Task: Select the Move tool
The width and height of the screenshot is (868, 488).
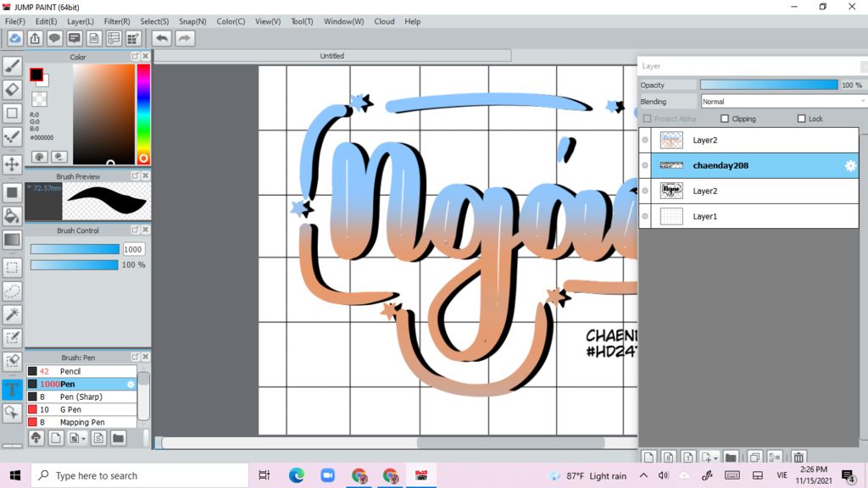Action: [12, 164]
